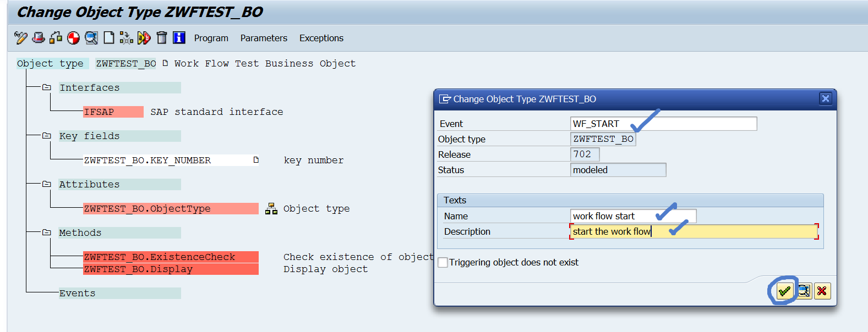Click the Display/Change pencil toolbar icon
868x332 pixels.
21,38
